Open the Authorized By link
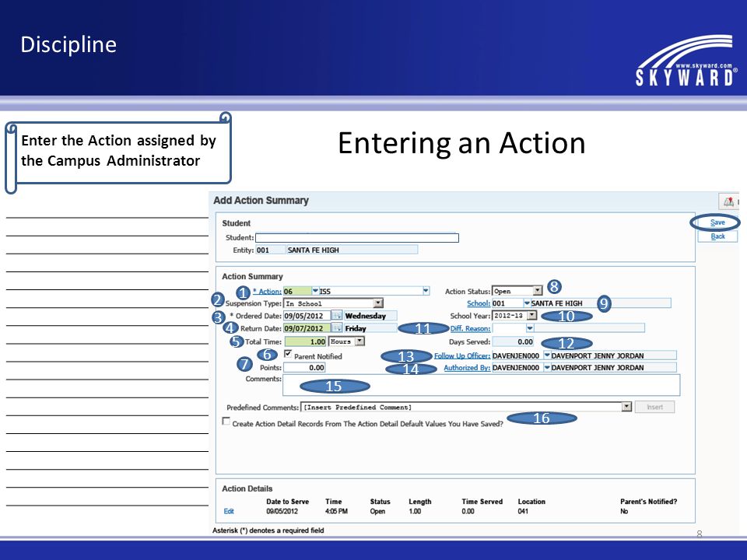 point(467,368)
